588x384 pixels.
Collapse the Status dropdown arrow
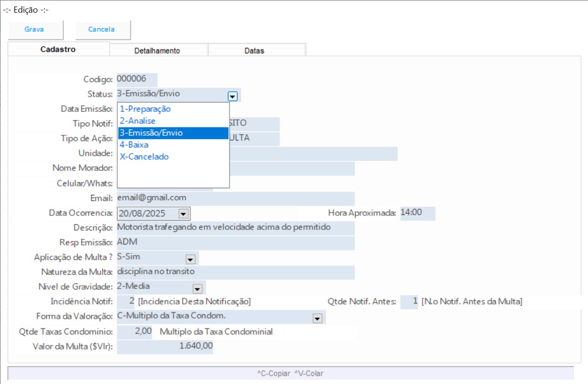[x=232, y=96]
